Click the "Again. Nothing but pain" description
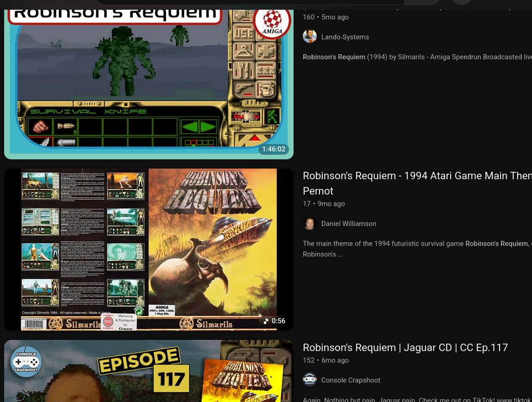This screenshot has width=532, height=402. click(x=417, y=399)
